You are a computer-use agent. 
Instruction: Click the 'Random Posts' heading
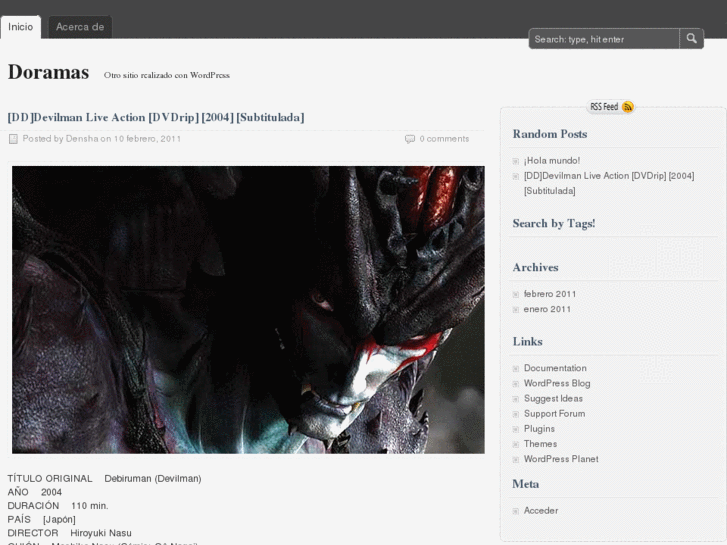(550, 134)
